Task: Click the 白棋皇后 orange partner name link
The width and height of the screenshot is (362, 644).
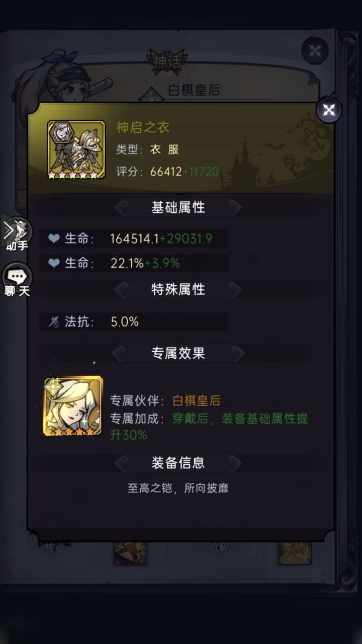Action: pos(197,400)
